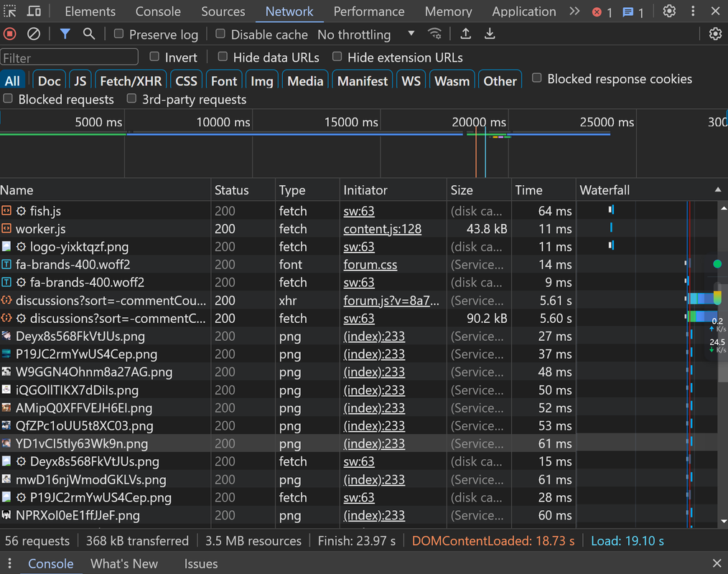Activate the inspect element picker icon
This screenshot has height=574, width=728.
click(10, 11)
